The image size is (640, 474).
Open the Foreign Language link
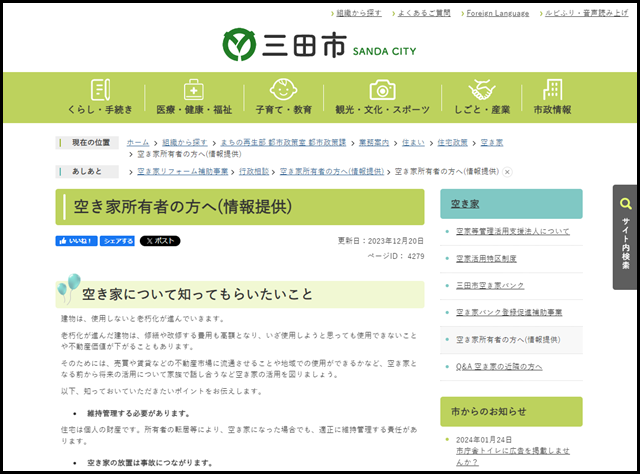[x=498, y=13]
